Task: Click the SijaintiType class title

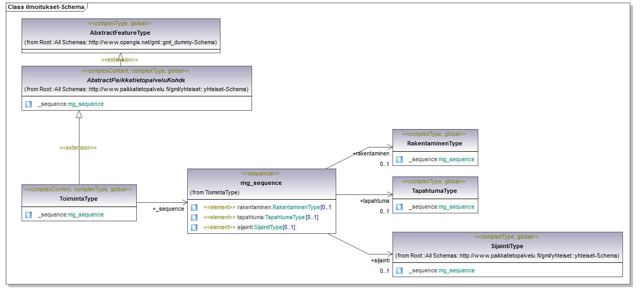Action: pos(507,246)
